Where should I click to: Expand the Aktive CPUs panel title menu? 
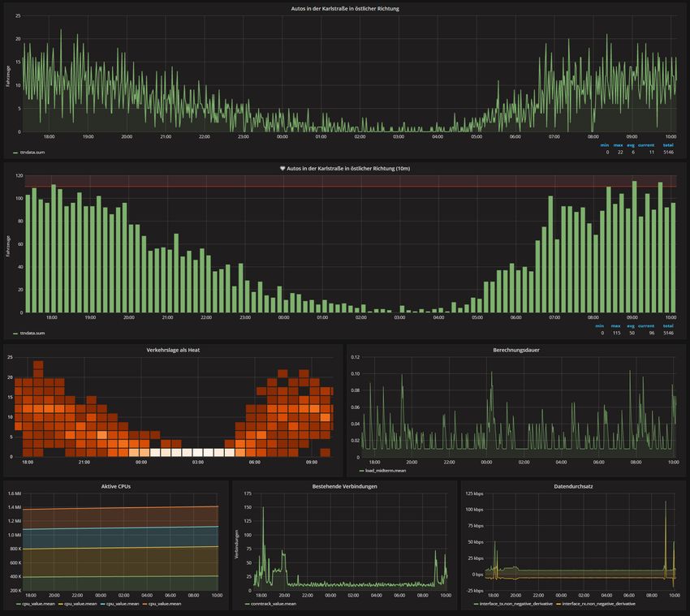(116, 485)
